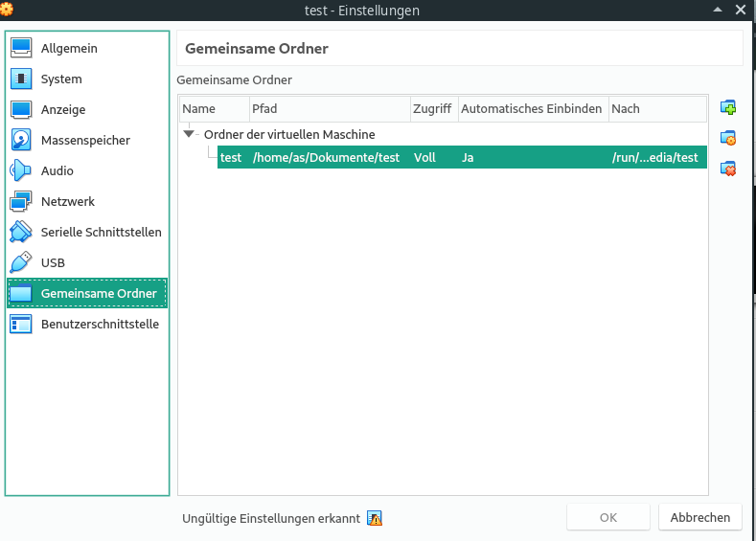
Task: Open Serielle Schnittstellen settings
Action: click(101, 232)
